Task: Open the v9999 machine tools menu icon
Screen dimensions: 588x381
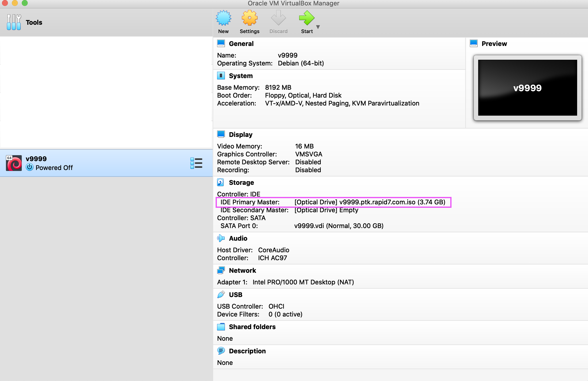Action: coord(196,163)
